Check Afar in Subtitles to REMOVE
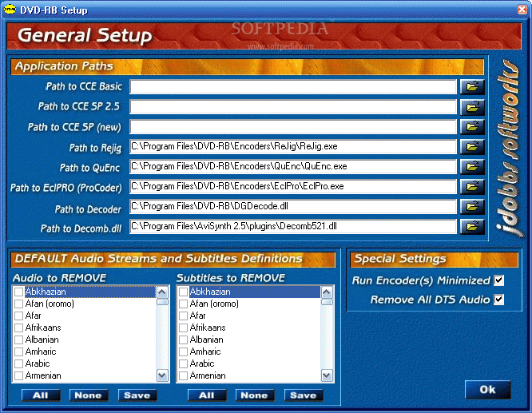Viewport: 532px width, 413px height. tap(184, 316)
